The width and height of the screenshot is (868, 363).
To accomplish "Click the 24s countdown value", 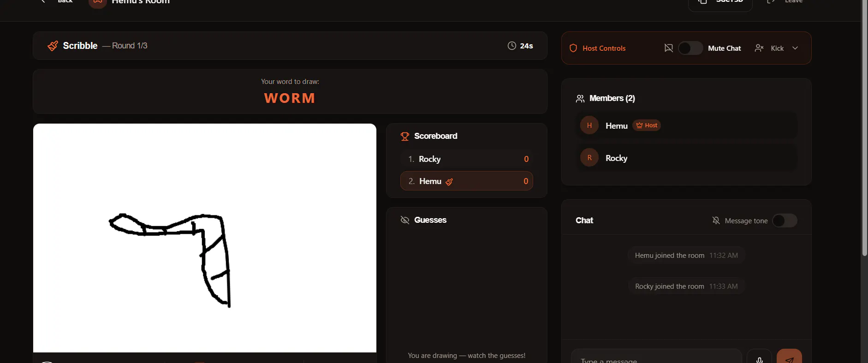I will point(526,46).
